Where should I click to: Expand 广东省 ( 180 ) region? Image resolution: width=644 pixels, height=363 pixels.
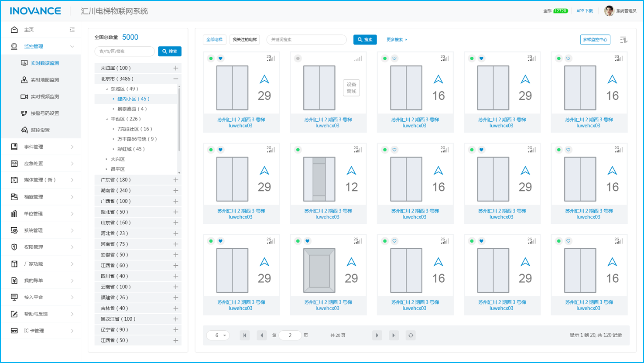pyautogui.click(x=175, y=180)
